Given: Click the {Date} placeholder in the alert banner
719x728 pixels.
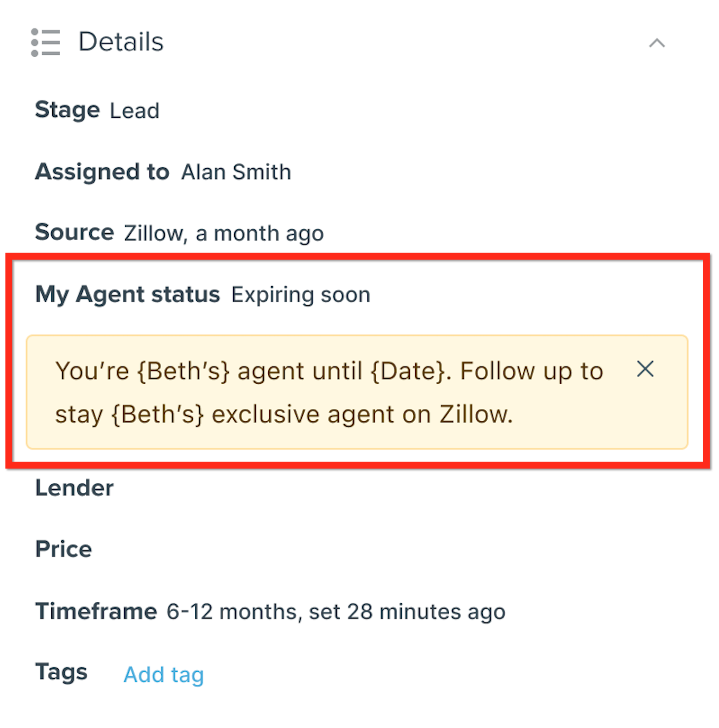Looking at the screenshot, I should tap(408, 371).
